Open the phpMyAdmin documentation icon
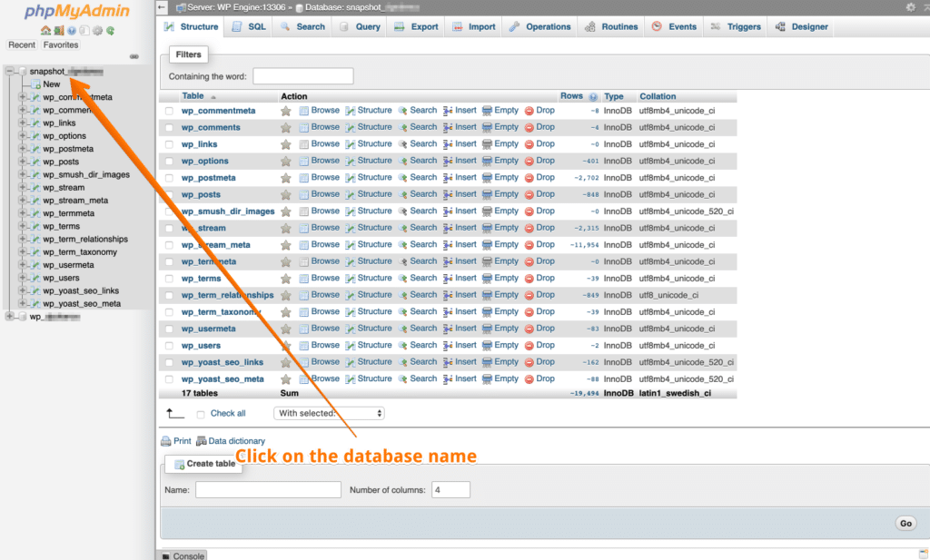This screenshot has height=560, width=930. 72,30
